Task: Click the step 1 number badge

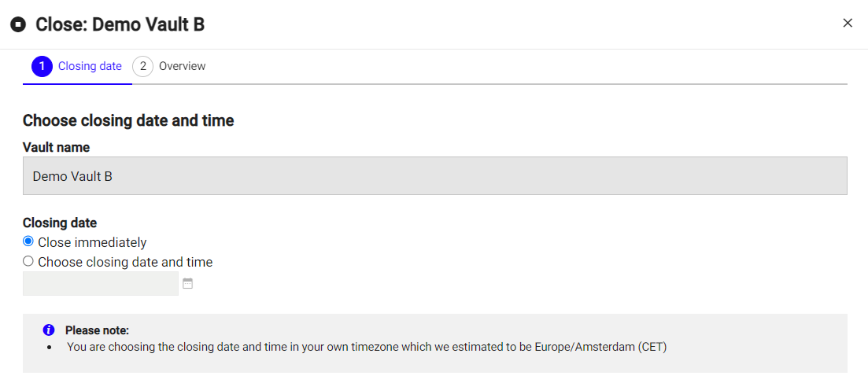Action: (x=42, y=66)
